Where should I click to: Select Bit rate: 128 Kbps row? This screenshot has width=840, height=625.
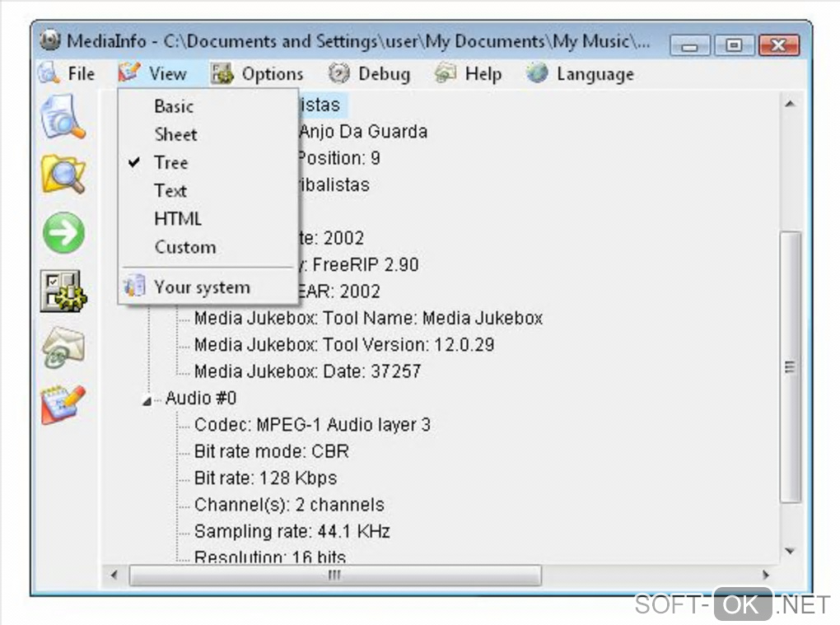coord(266,478)
